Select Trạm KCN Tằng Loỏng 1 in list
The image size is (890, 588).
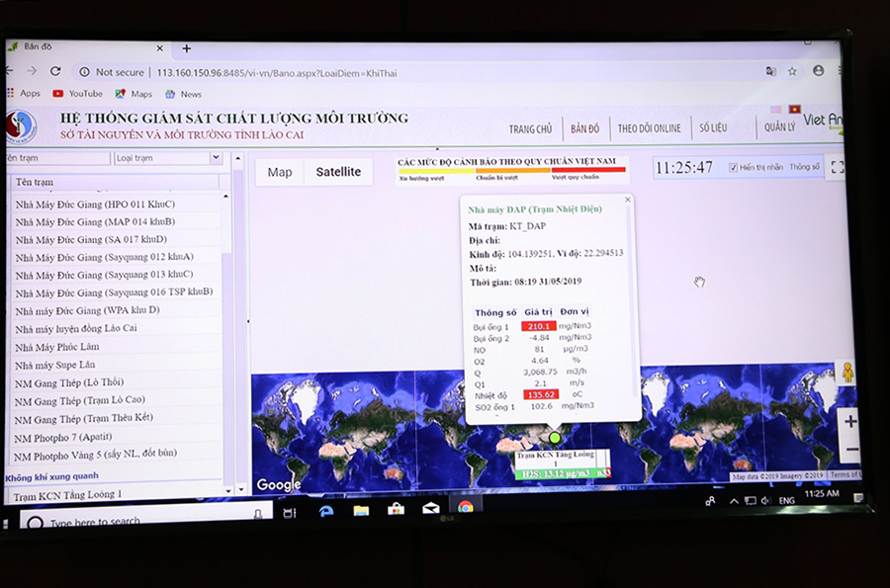(x=67, y=495)
